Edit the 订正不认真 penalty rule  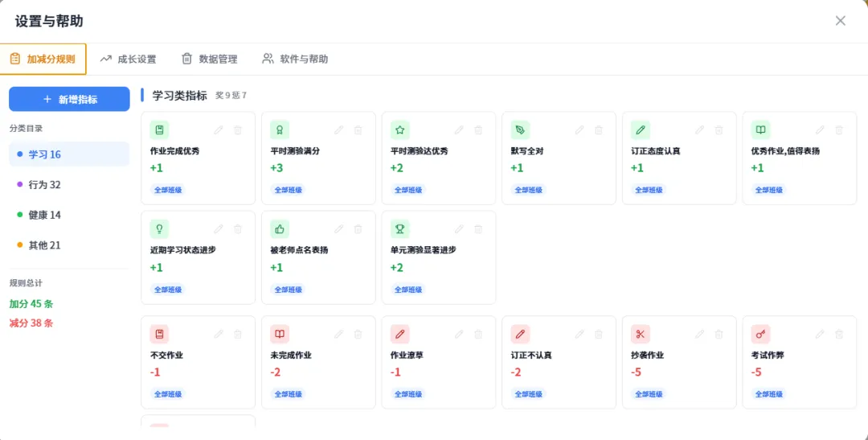(579, 334)
